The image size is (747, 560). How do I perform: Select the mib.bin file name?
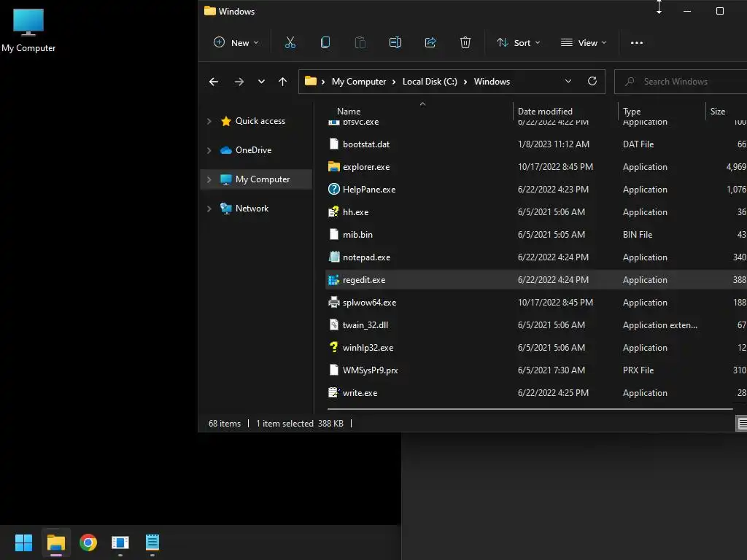[357, 235]
